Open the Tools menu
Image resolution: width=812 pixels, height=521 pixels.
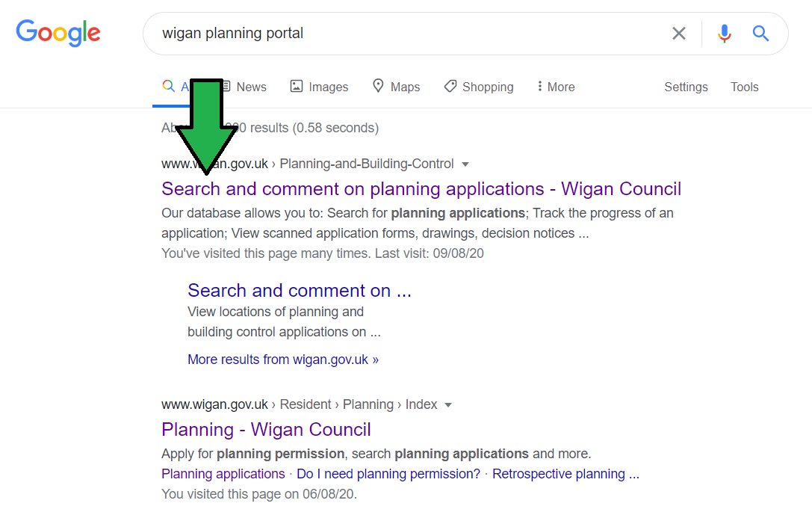tap(744, 87)
